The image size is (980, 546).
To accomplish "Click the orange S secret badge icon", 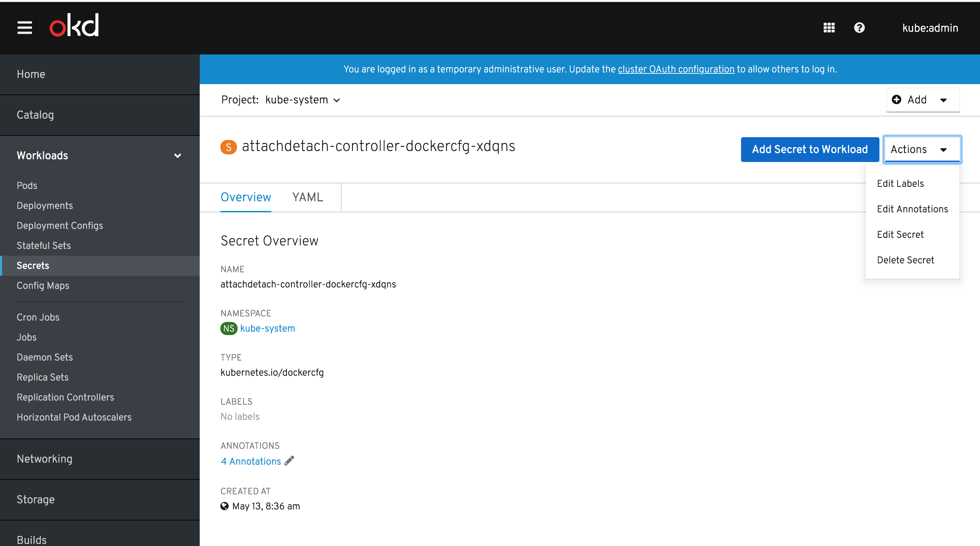I will click(x=228, y=147).
